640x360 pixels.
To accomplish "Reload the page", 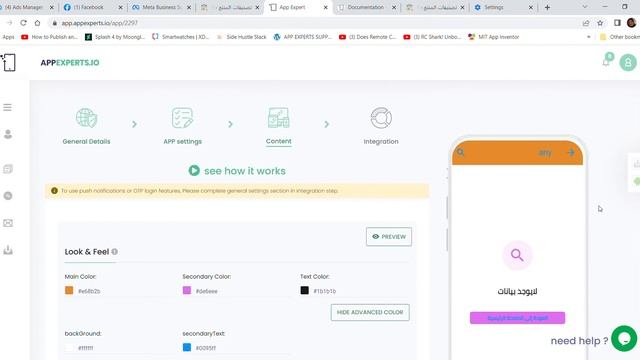I will 23,23.
